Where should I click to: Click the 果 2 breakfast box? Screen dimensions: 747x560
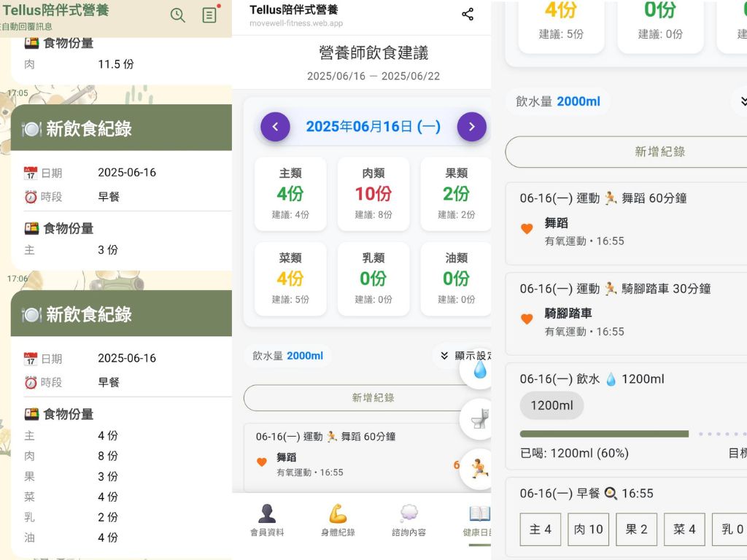coord(636,529)
